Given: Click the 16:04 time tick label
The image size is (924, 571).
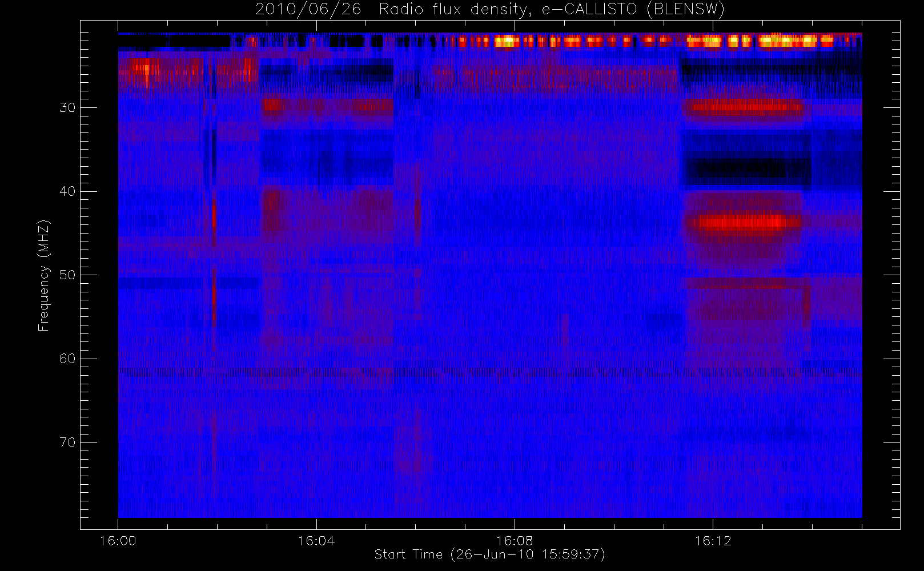Looking at the screenshot, I should point(316,541).
